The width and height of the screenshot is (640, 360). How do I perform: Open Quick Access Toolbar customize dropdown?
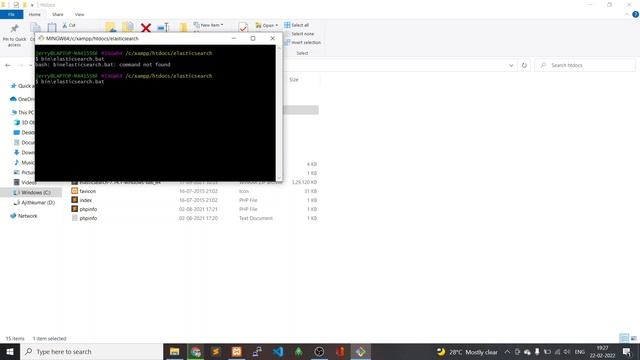32,5
